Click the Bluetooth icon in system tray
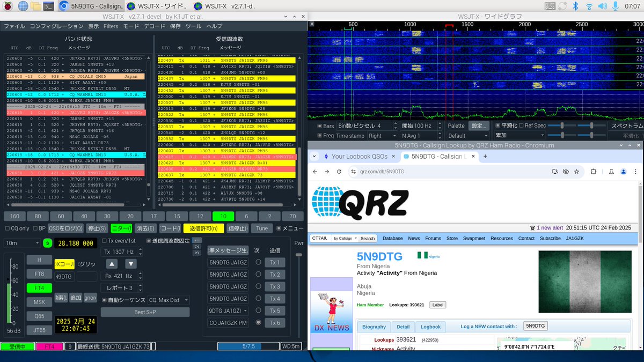The width and height of the screenshot is (644, 362). tap(576, 6)
